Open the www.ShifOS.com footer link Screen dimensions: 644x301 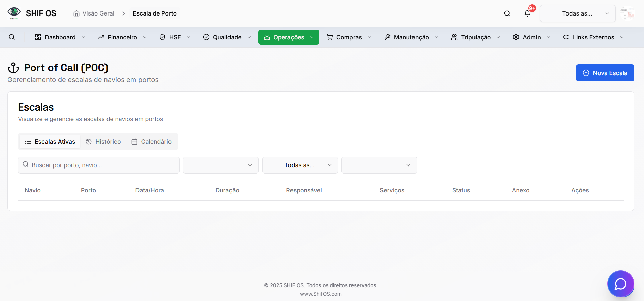pos(321,294)
